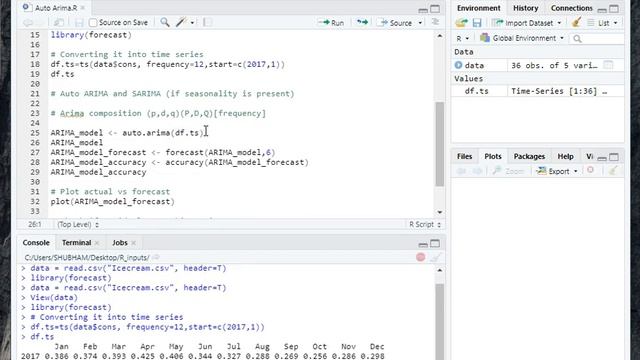Expand the code tools wand dropdown arrow
640x360 pixels.
pyautogui.click(x=192, y=23)
